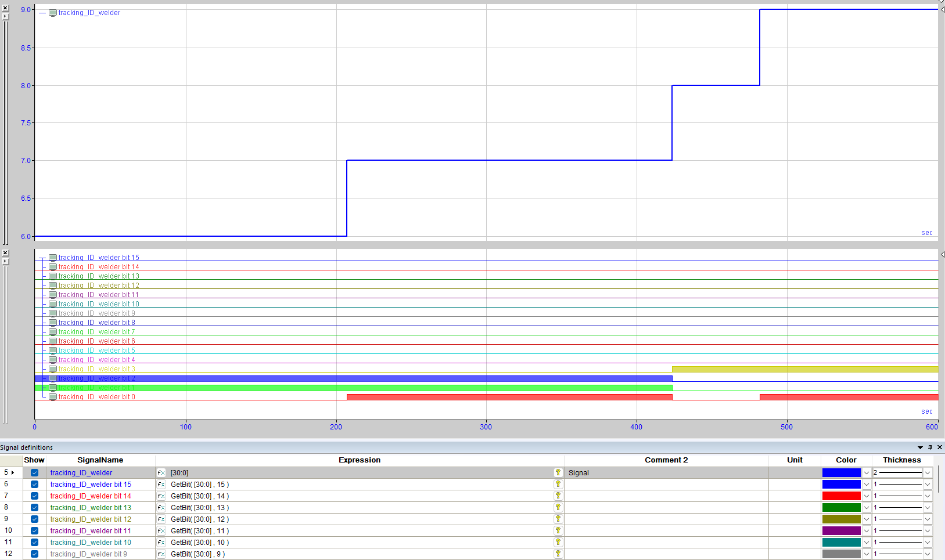Image resolution: width=945 pixels, height=560 pixels.
Task: Click the Comment 2 cell containing Signal
Action: (666, 473)
